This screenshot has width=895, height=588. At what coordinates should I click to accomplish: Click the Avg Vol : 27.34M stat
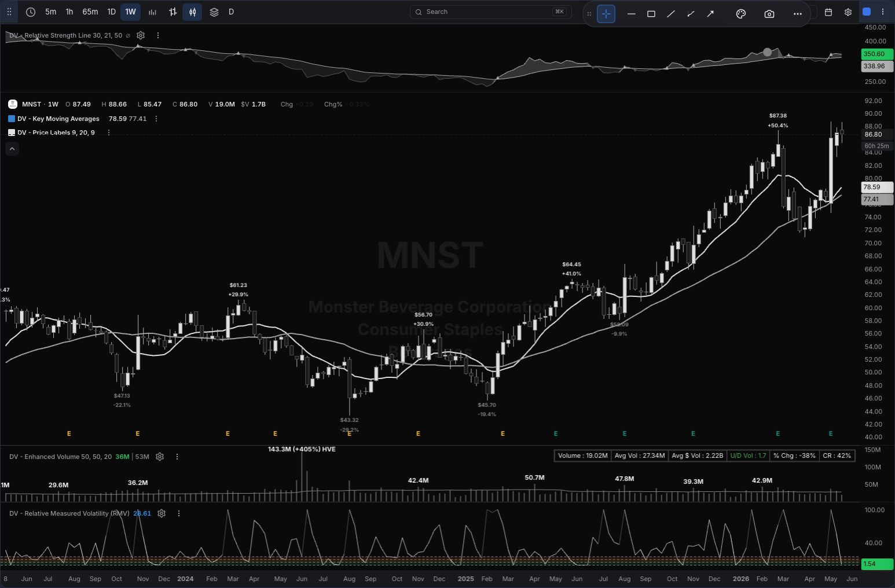coord(640,455)
